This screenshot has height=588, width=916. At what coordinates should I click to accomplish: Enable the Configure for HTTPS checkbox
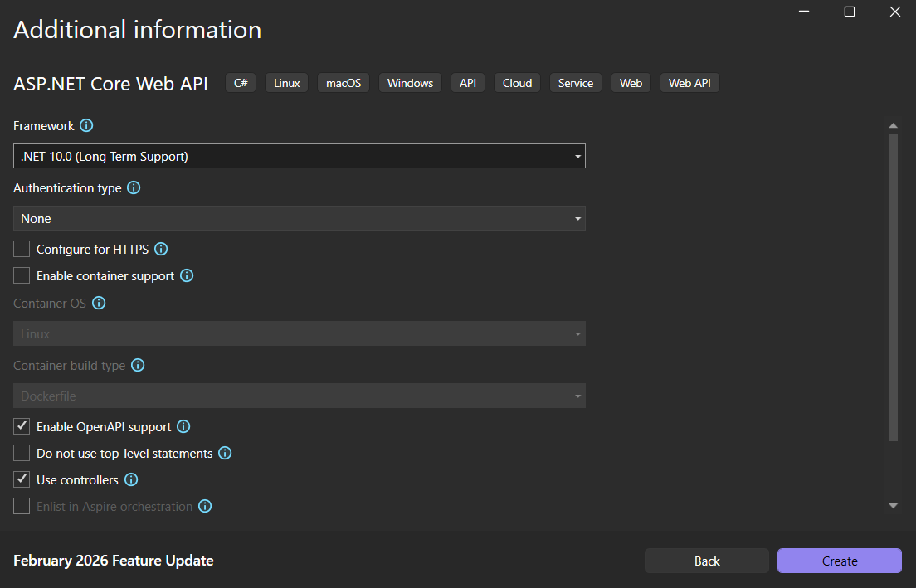coord(22,249)
